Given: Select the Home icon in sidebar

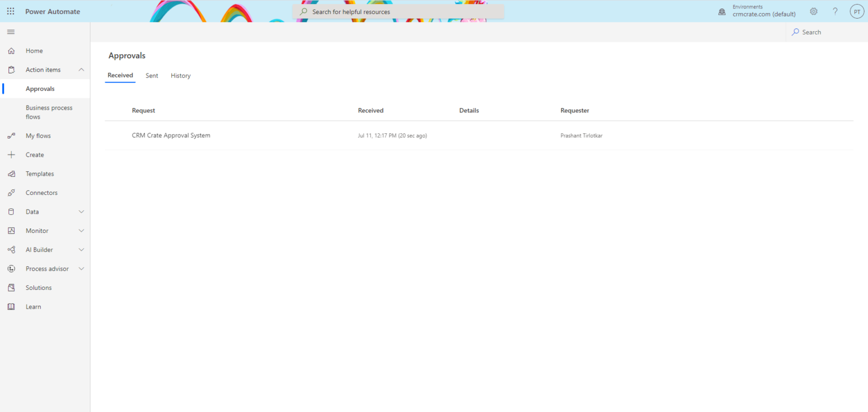Looking at the screenshot, I should click(11, 50).
